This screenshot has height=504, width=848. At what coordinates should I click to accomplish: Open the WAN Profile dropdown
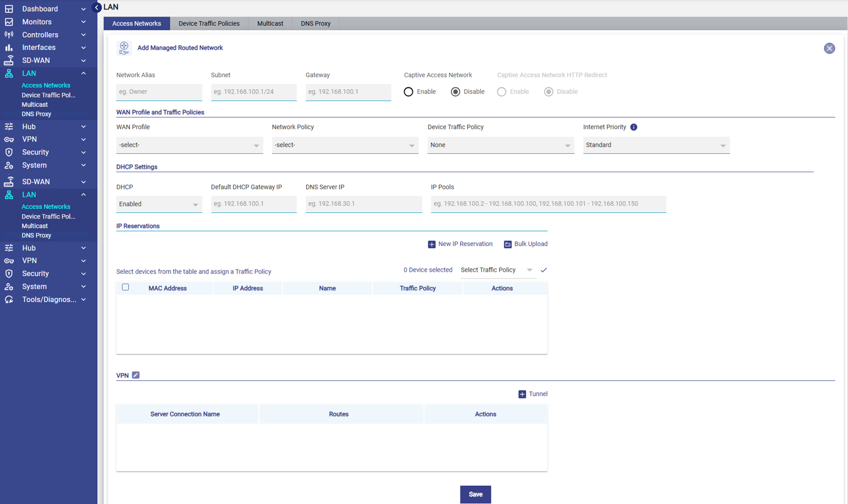tap(189, 145)
